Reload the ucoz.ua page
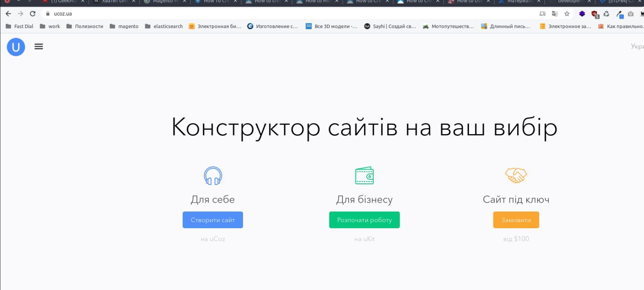 coord(33,14)
